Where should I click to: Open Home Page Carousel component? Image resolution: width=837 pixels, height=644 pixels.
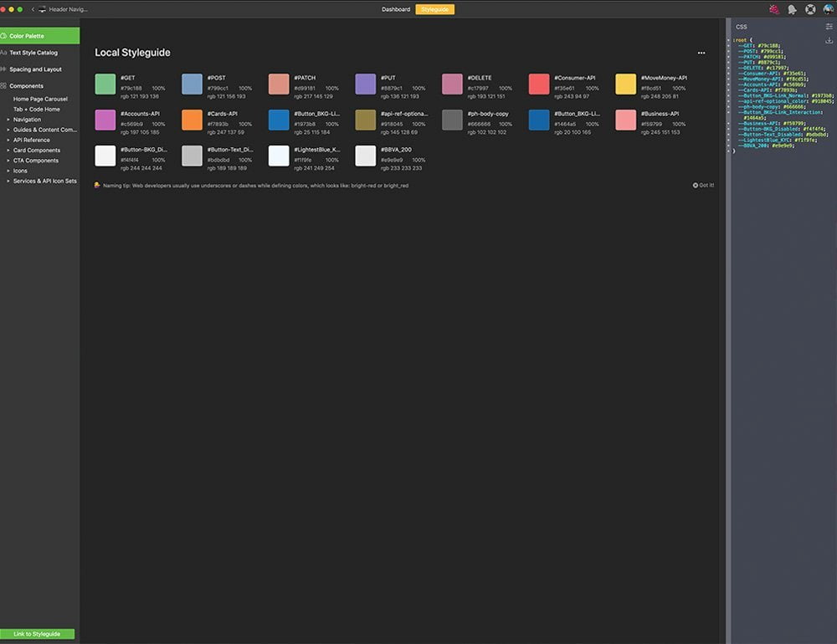(x=40, y=99)
